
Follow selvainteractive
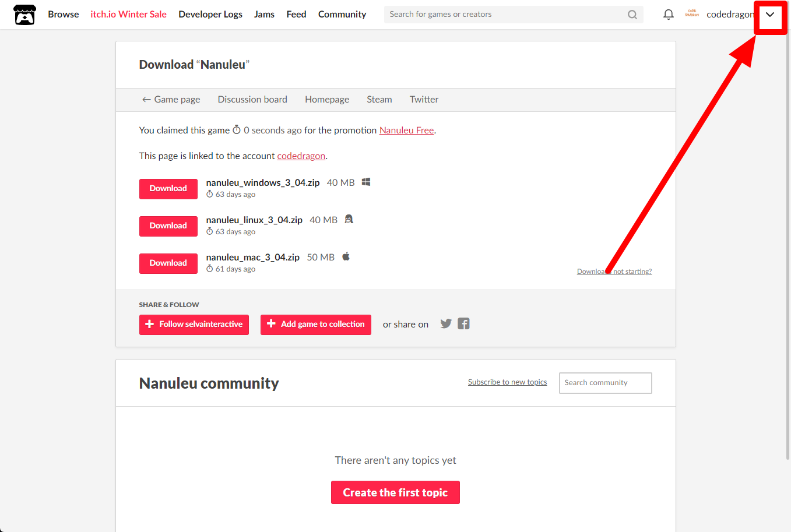(x=194, y=325)
